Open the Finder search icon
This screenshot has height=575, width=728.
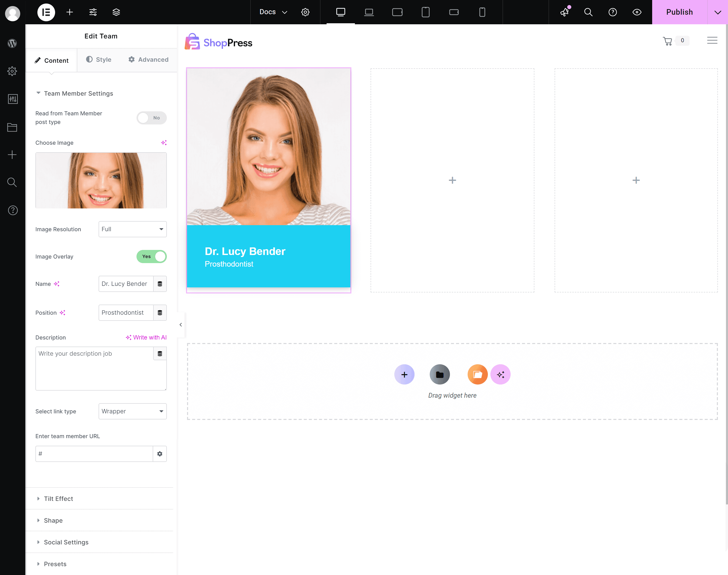588,12
